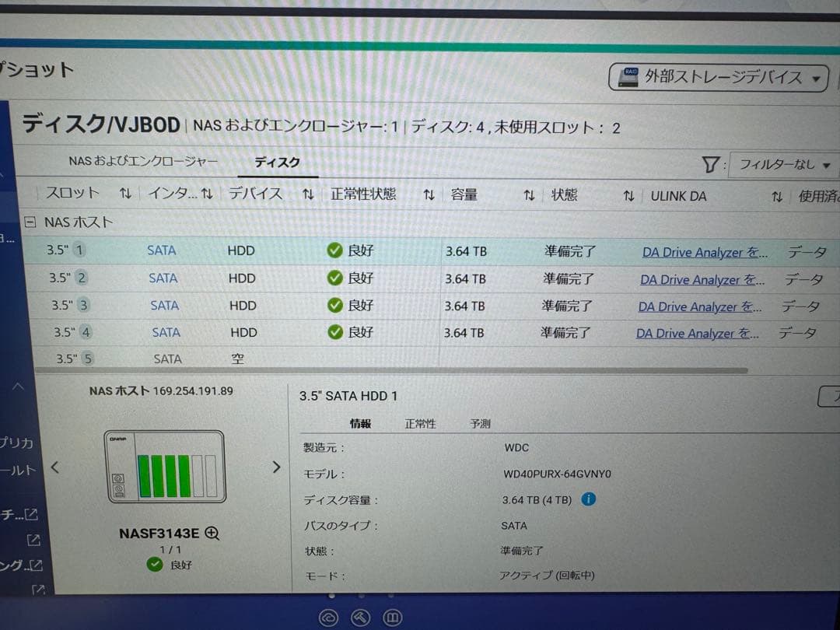Viewport: 840px width, 630px height.
Task: Switch to the 正常性 tab in disk details
Action: tap(420, 424)
